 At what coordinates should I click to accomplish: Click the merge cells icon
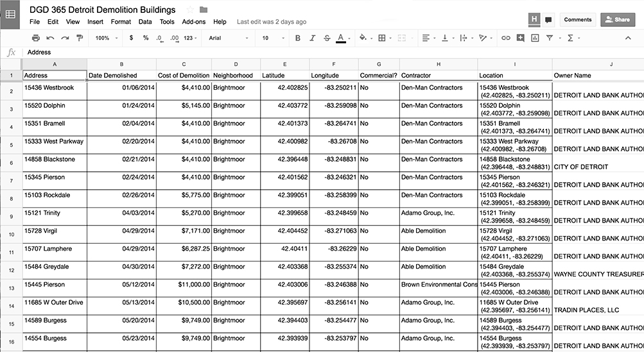pos(402,38)
